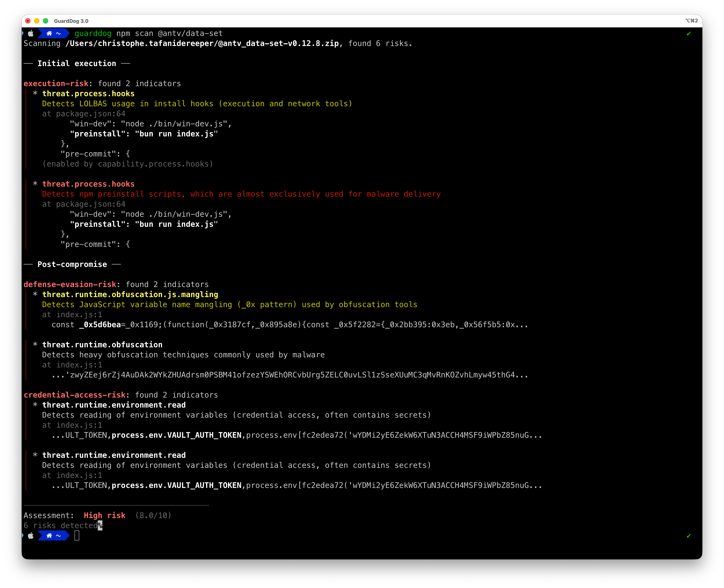Click the 'credential-access-risk' label
Viewport: 724px width, 588px height.
[x=75, y=395]
